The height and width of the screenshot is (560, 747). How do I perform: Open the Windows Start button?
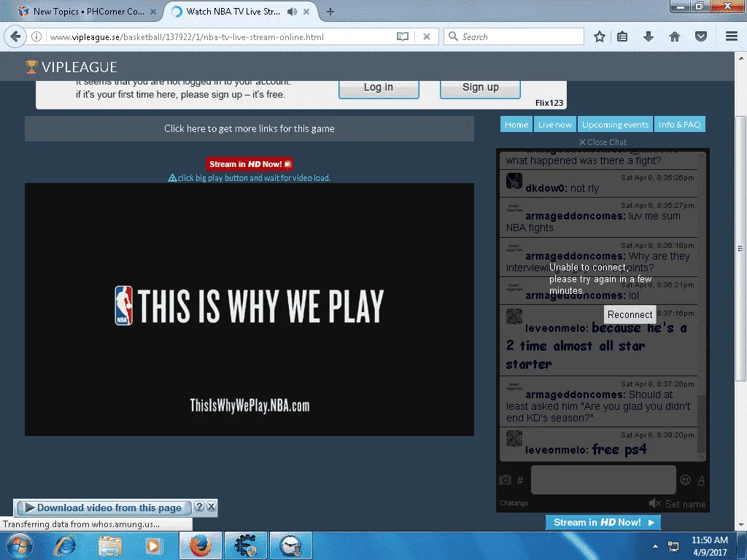(x=19, y=545)
